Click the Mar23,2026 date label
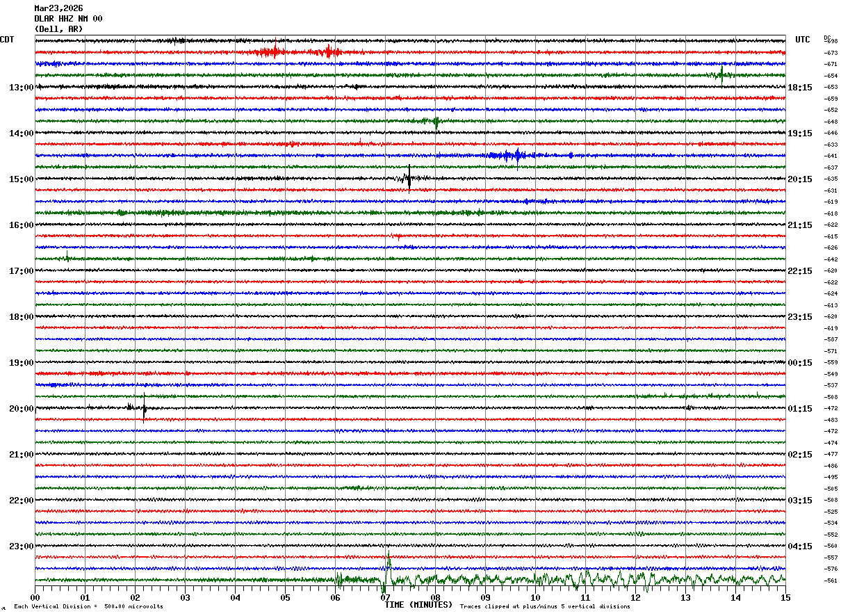Image resolution: width=841 pixels, height=616 pixels. (58, 8)
